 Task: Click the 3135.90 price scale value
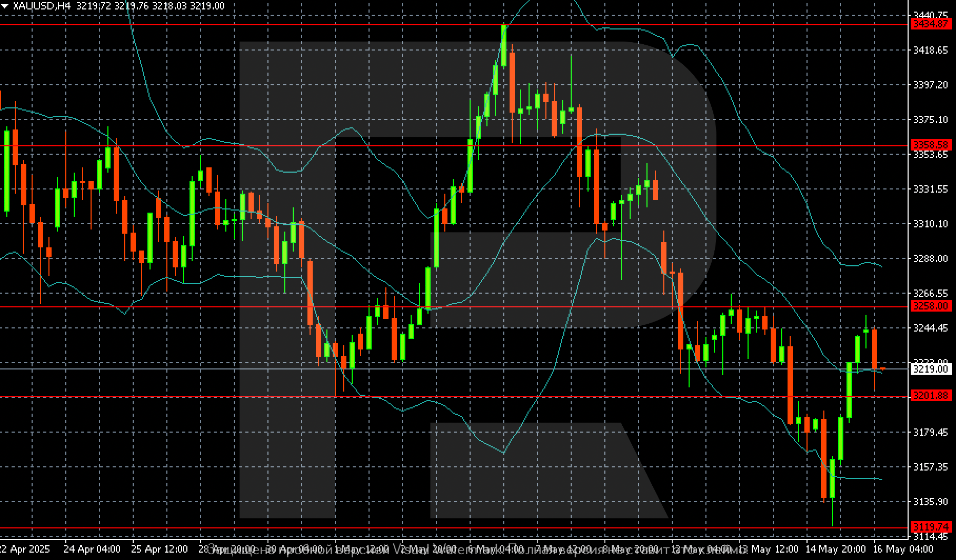point(930,502)
